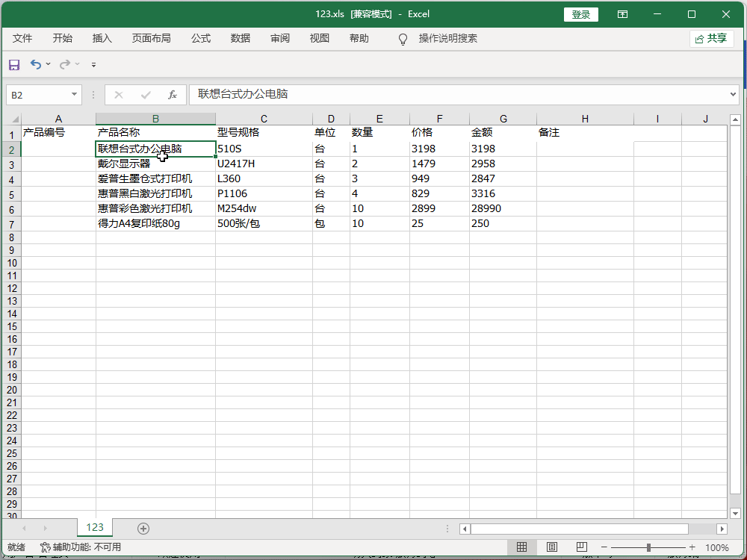Image resolution: width=747 pixels, height=560 pixels.
Task: Select the cell containing 500张/包
Action: point(264,223)
